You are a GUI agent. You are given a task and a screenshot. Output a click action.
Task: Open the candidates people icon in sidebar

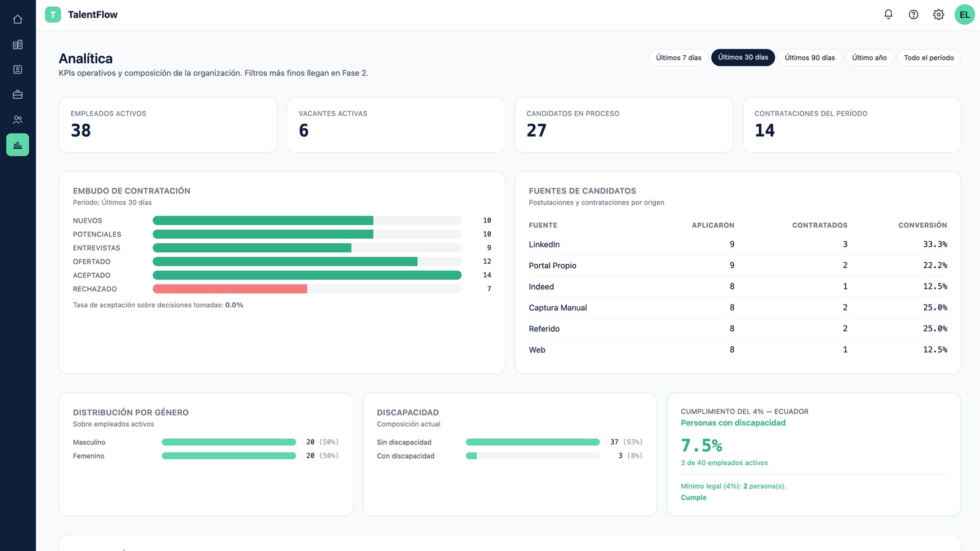pyautogui.click(x=18, y=120)
